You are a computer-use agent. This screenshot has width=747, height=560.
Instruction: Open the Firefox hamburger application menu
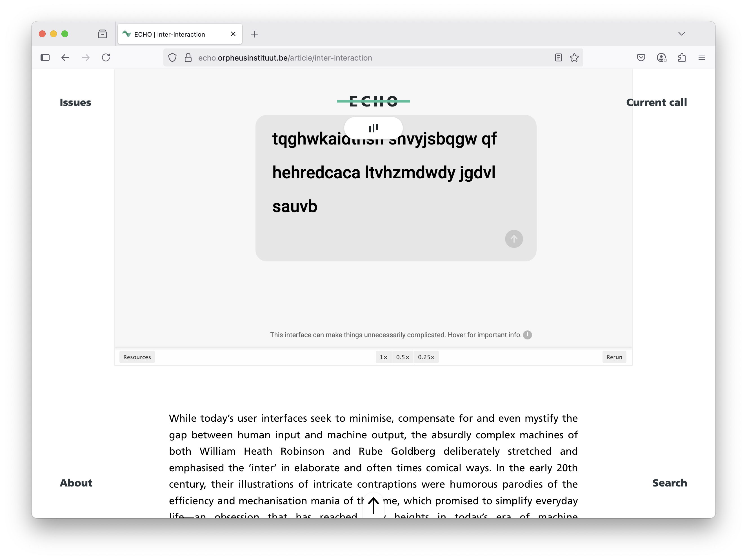702,58
